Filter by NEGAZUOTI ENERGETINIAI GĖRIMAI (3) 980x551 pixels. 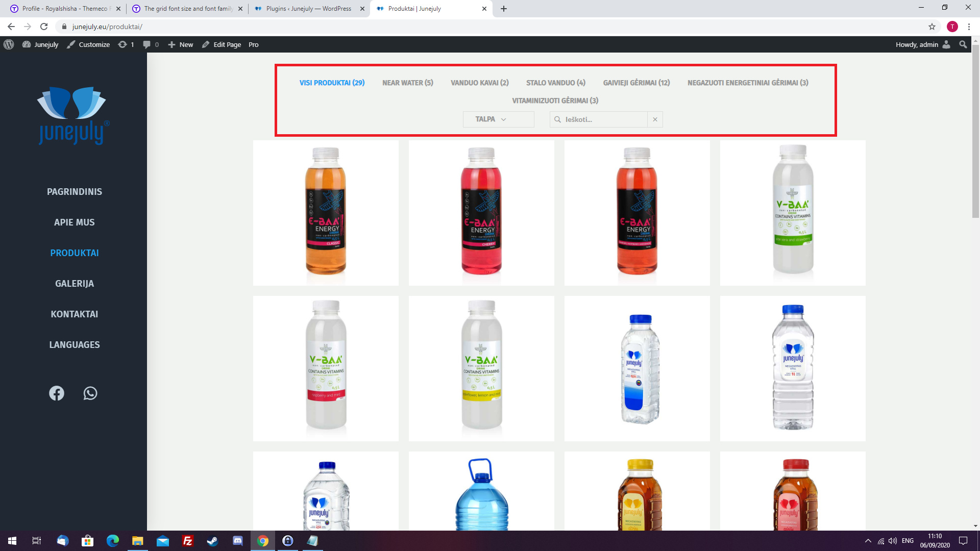[x=748, y=83]
